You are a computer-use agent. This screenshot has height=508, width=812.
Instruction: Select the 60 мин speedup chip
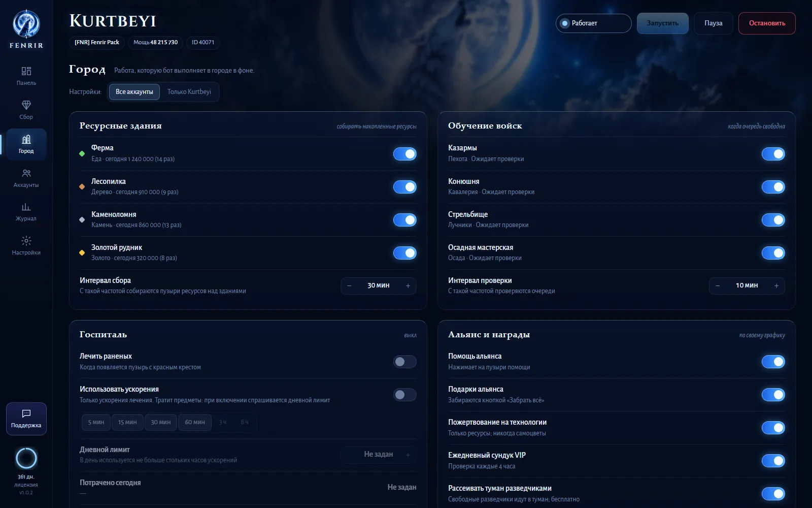(195, 422)
